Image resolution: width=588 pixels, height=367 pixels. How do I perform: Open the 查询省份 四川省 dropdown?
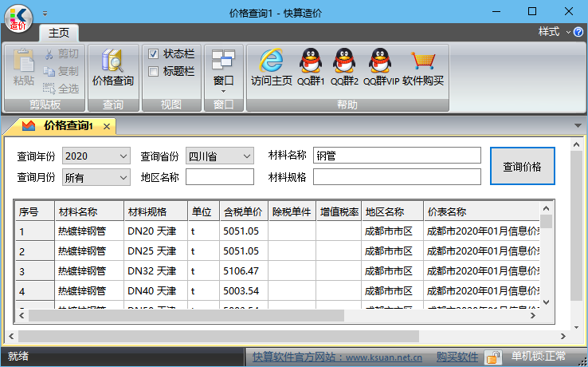click(x=220, y=156)
